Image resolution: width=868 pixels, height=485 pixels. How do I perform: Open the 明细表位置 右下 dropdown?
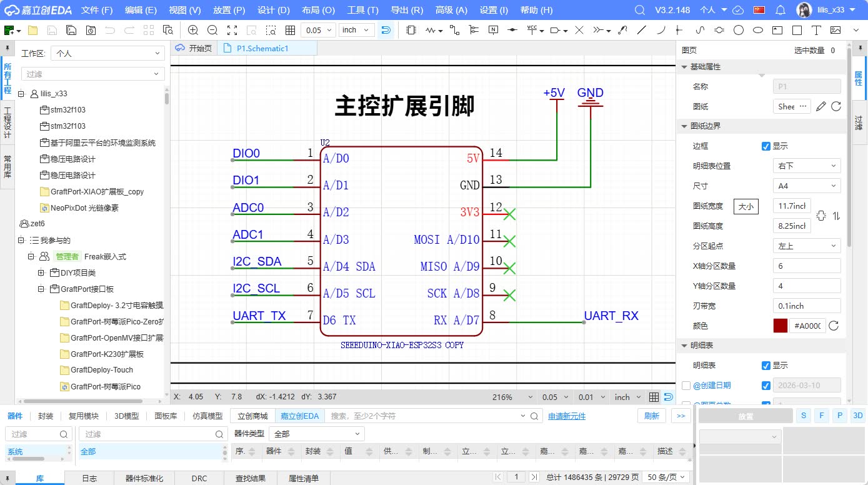pos(807,166)
